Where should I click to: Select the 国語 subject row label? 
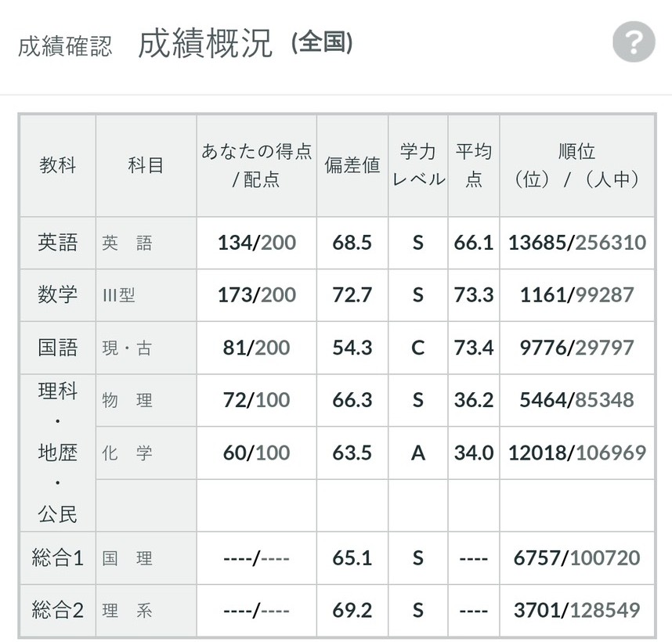(x=58, y=348)
